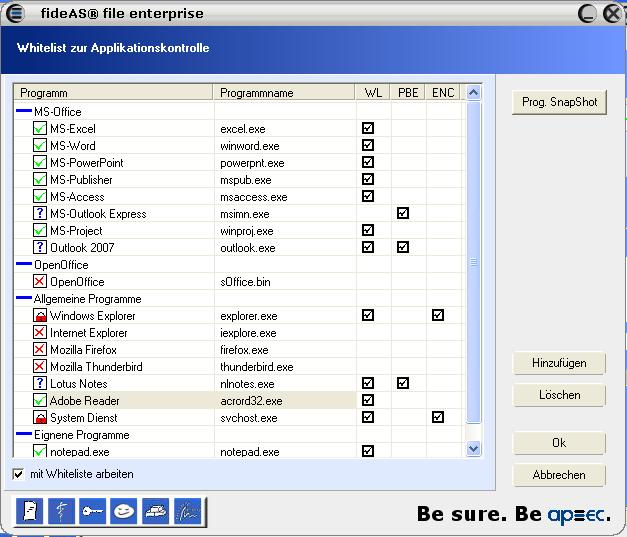Click red lock icon for Windows Explorer
Screen dimensions: 627x537
(40, 315)
